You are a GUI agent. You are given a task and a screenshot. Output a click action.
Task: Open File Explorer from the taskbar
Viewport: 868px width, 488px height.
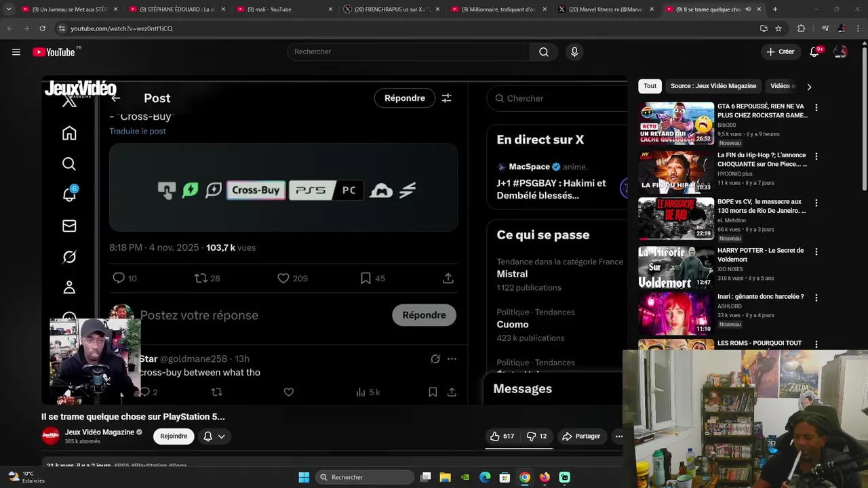[x=446, y=477]
